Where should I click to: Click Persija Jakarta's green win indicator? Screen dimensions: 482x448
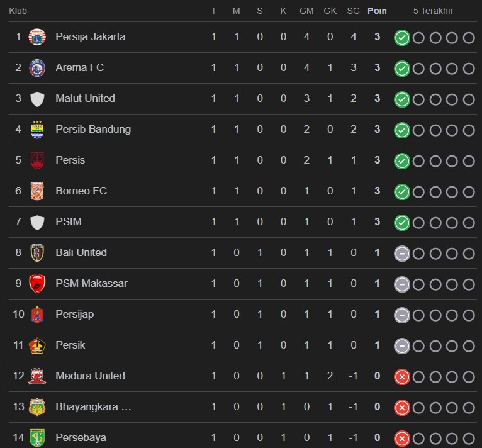click(x=402, y=38)
